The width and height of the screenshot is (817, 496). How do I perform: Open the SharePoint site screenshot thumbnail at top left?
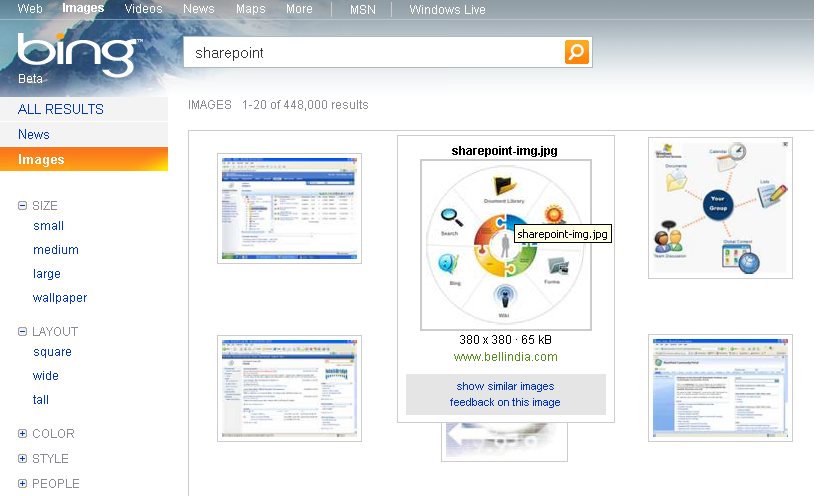point(289,208)
